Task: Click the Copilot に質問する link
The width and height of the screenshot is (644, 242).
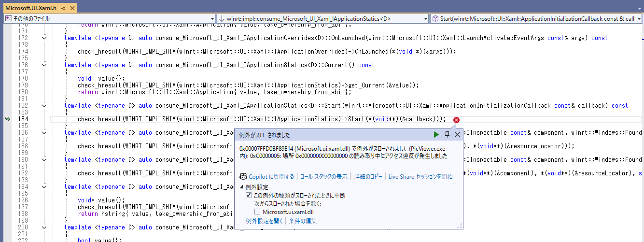Action: click(271, 177)
